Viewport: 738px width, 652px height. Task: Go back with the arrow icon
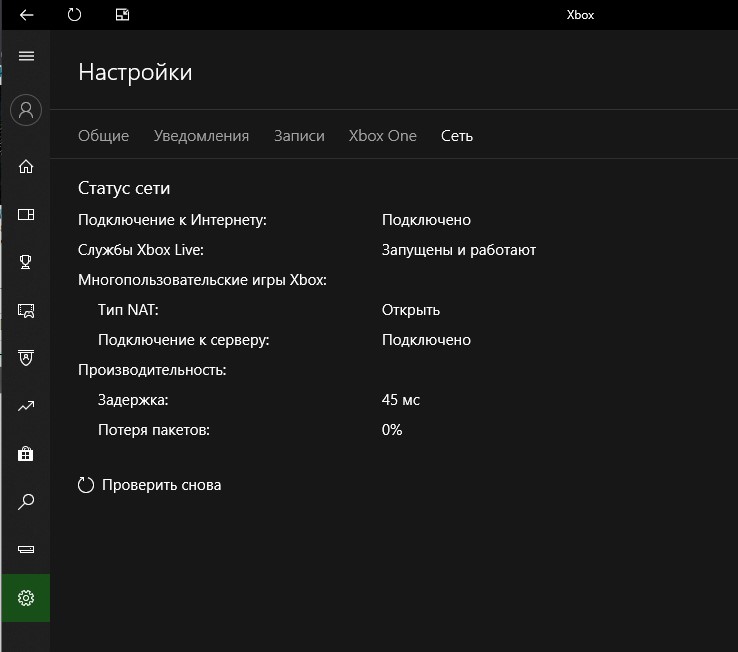(x=26, y=15)
